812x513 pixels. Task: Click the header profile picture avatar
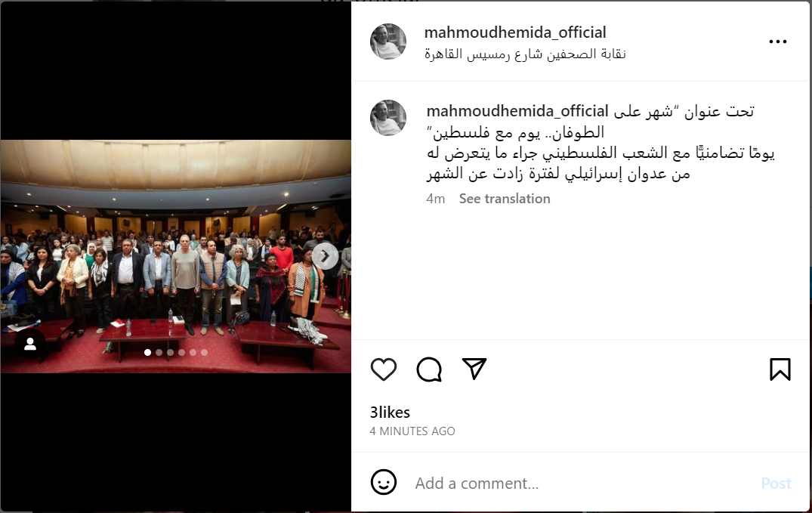388,42
